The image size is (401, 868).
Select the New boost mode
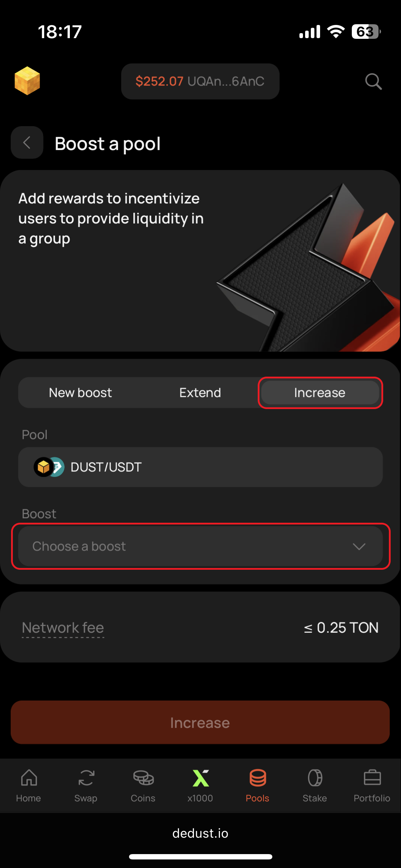coord(81,393)
